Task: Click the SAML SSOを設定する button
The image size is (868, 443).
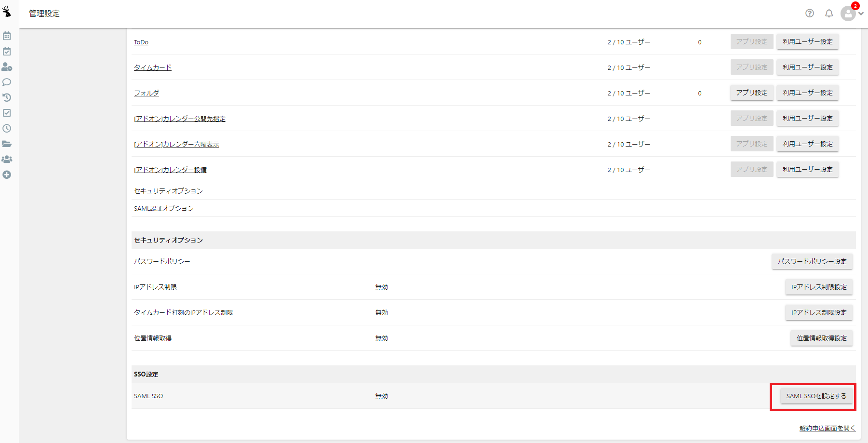Action: pos(816,396)
